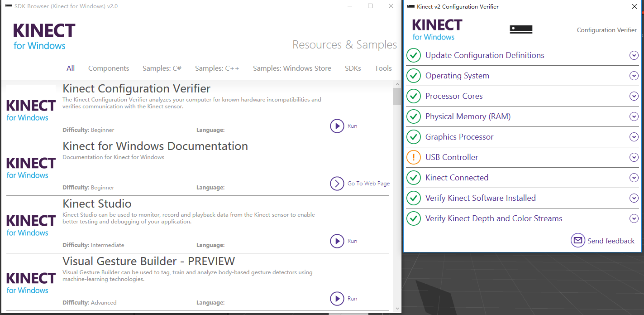
Task: Open the SDKs tab
Action: pyautogui.click(x=353, y=68)
